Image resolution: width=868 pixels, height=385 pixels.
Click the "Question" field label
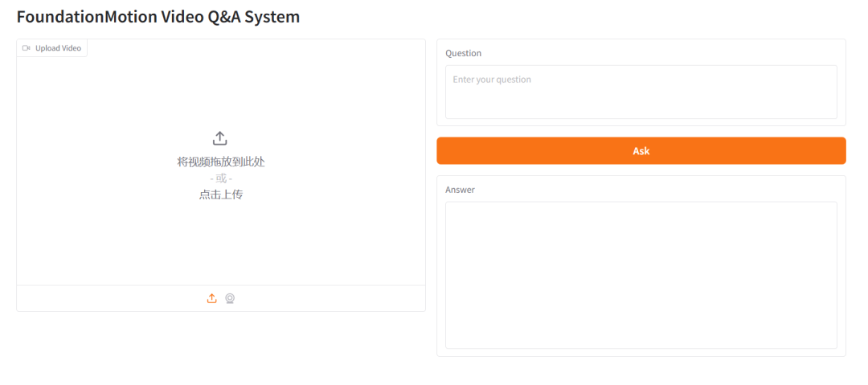tap(463, 53)
